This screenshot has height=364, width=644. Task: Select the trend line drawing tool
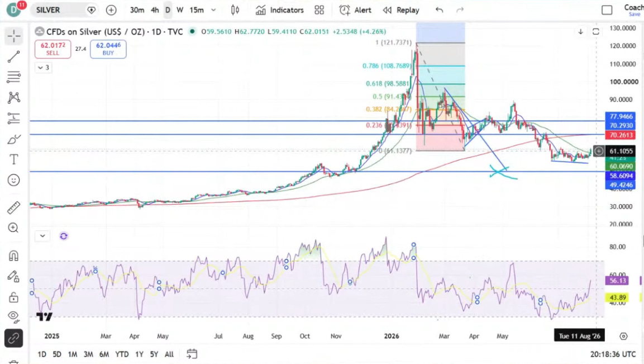(x=13, y=57)
